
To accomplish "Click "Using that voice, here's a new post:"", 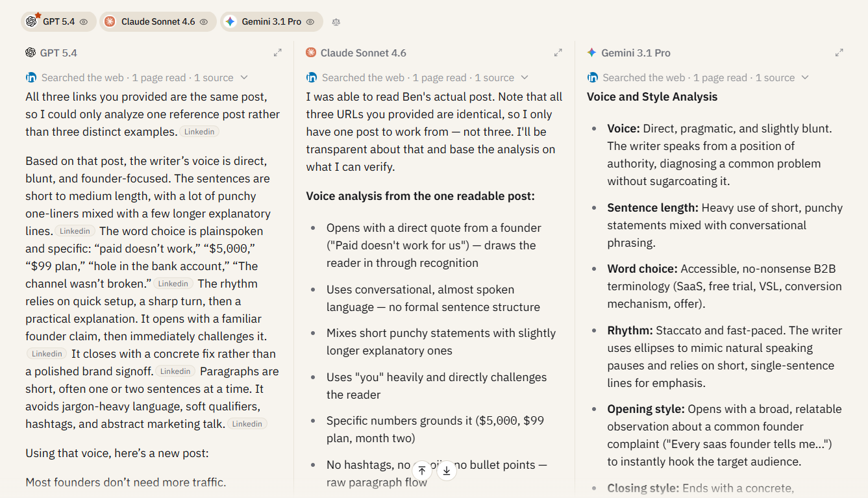I will point(117,453).
